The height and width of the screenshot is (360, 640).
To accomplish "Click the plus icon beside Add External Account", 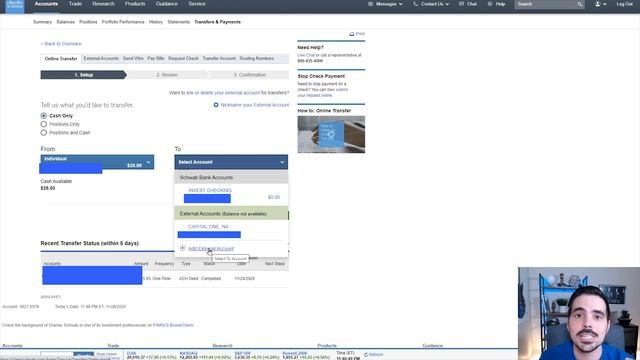I will tap(182, 248).
